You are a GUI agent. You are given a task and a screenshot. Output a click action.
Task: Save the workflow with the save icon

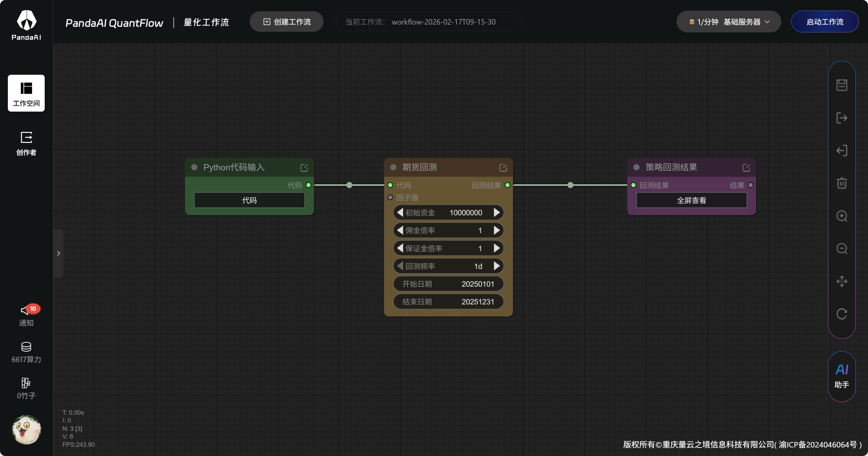pos(842,85)
